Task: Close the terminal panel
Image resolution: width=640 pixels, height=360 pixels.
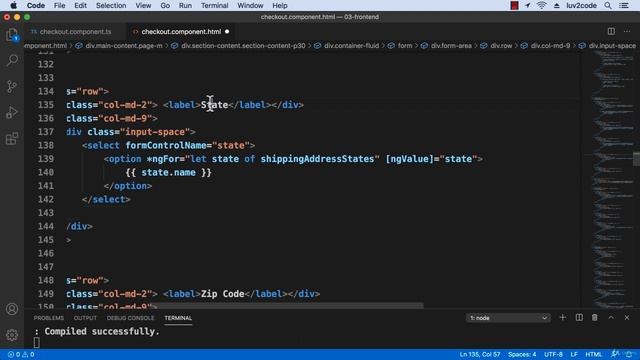Action: 627,318
